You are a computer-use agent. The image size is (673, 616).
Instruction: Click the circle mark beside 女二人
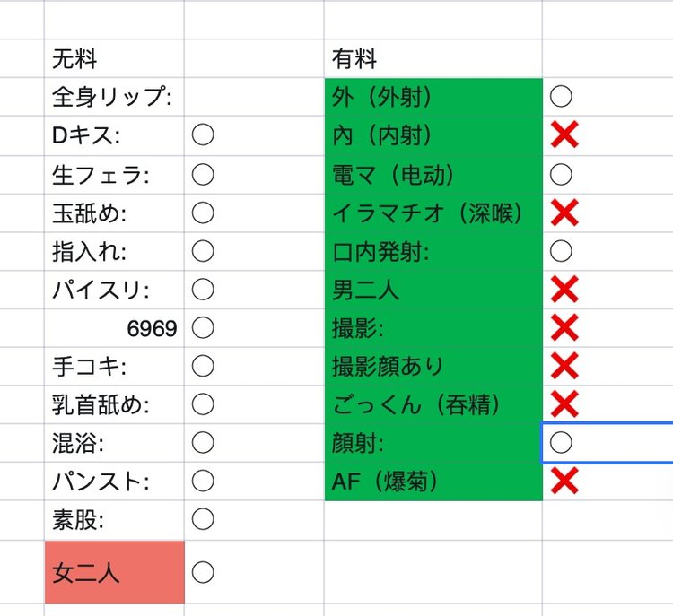click(x=203, y=571)
